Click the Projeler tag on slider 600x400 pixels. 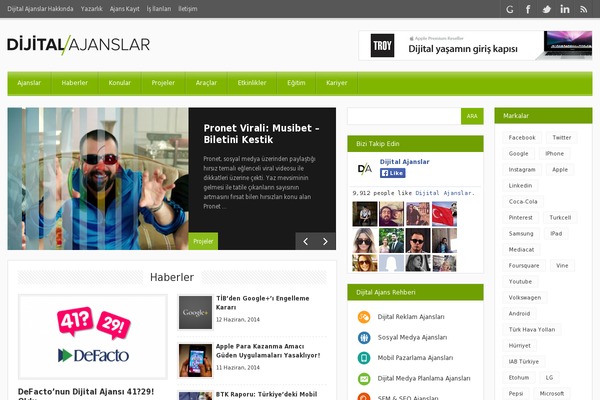click(x=203, y=241)
